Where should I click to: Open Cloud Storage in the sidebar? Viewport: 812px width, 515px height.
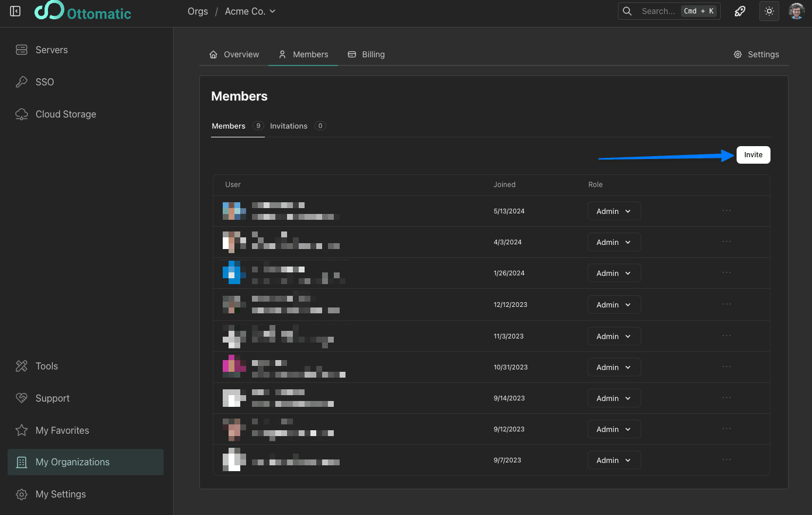click(65, 114)
